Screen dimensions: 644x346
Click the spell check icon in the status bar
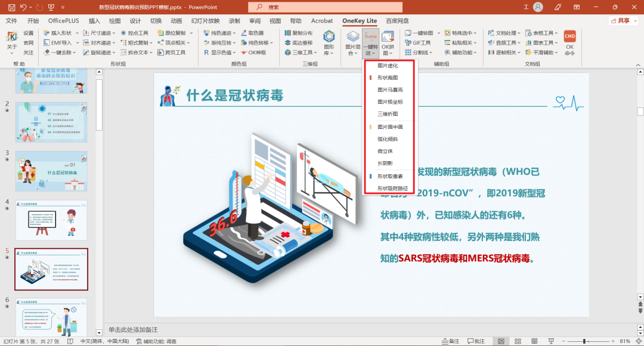[70, 341]
